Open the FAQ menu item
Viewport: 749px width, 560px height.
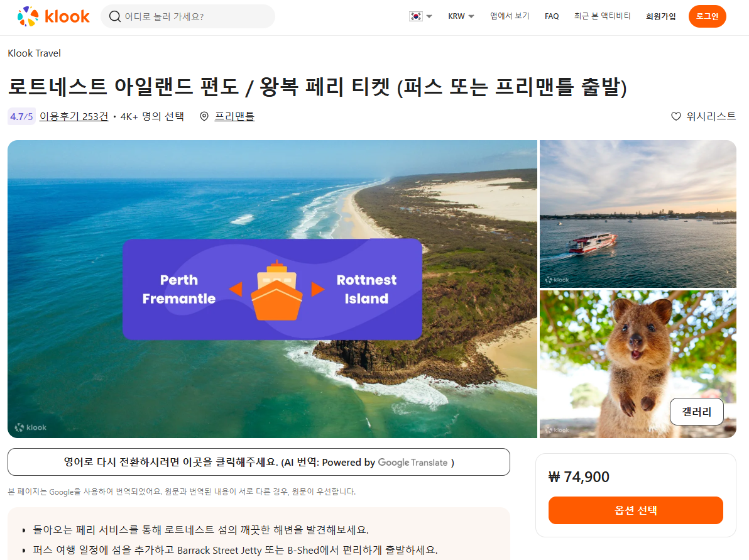point(552,16)
